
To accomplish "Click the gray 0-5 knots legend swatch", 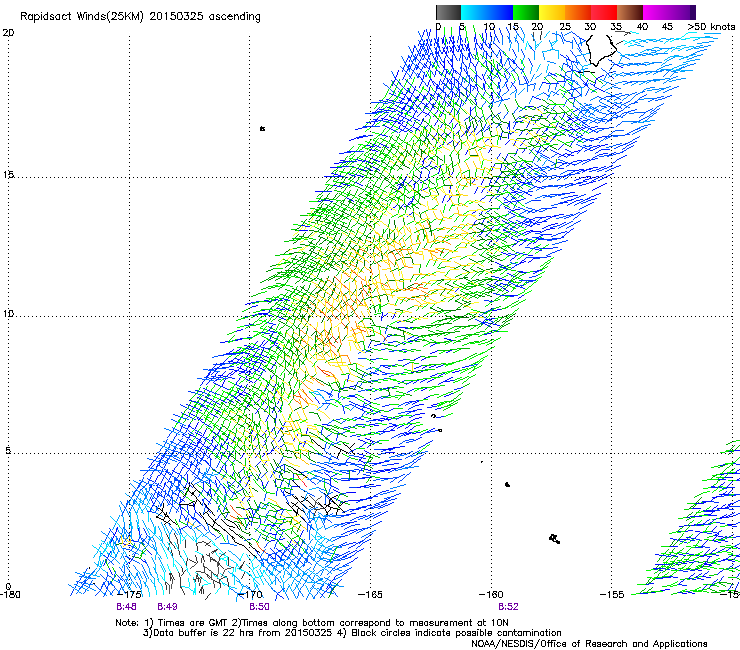I will (448, 12).
